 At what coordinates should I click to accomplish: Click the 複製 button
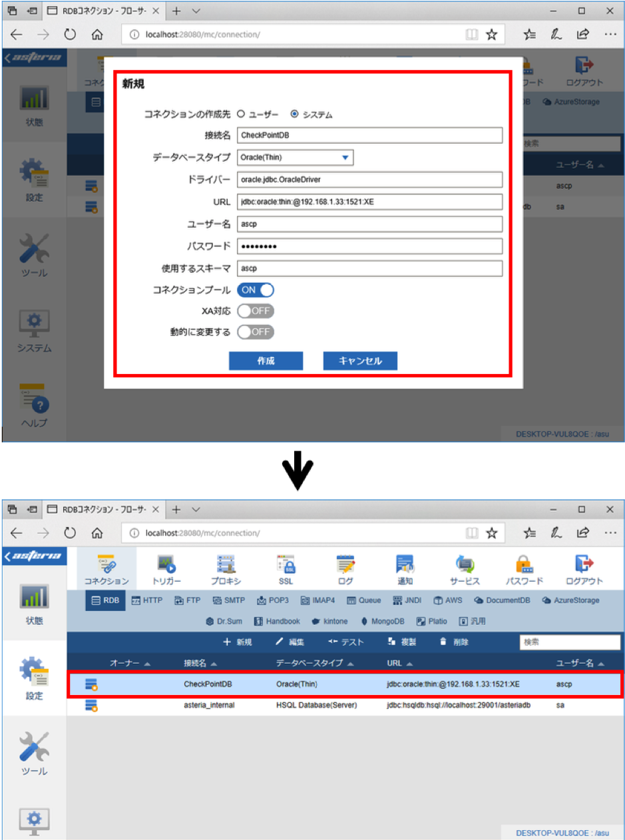click(401, 642)
